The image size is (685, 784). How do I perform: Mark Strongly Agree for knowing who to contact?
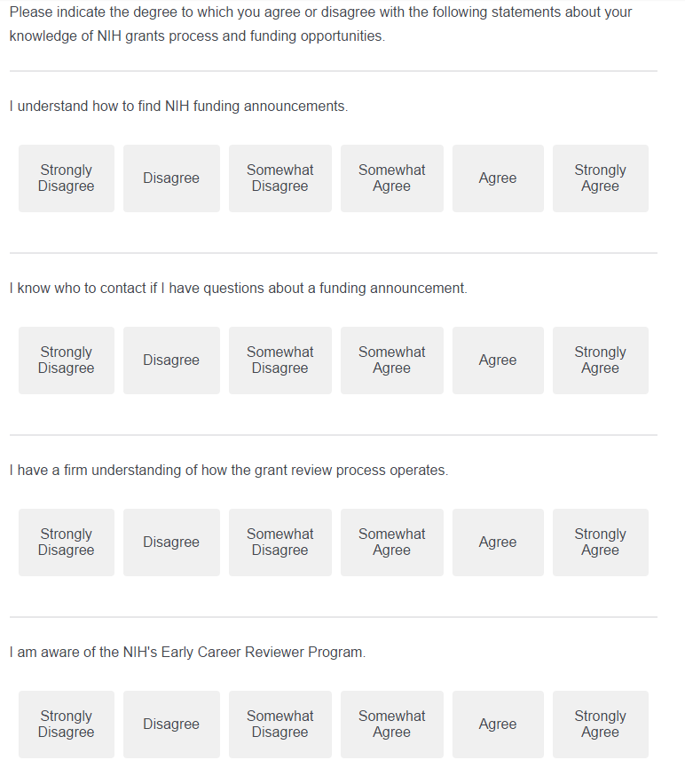tap(600, 360)
